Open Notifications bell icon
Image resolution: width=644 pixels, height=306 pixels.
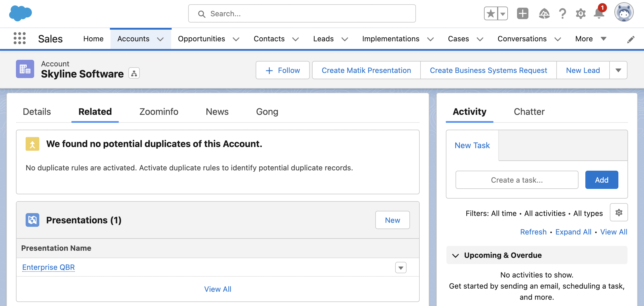click(x=599, y=13)
